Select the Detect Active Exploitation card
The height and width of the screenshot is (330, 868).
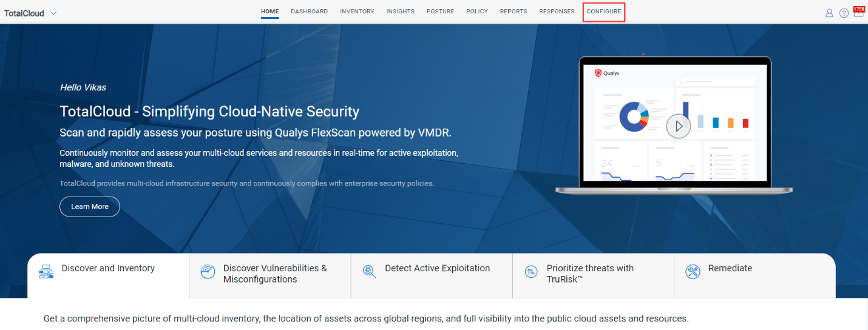click(432, 275)
